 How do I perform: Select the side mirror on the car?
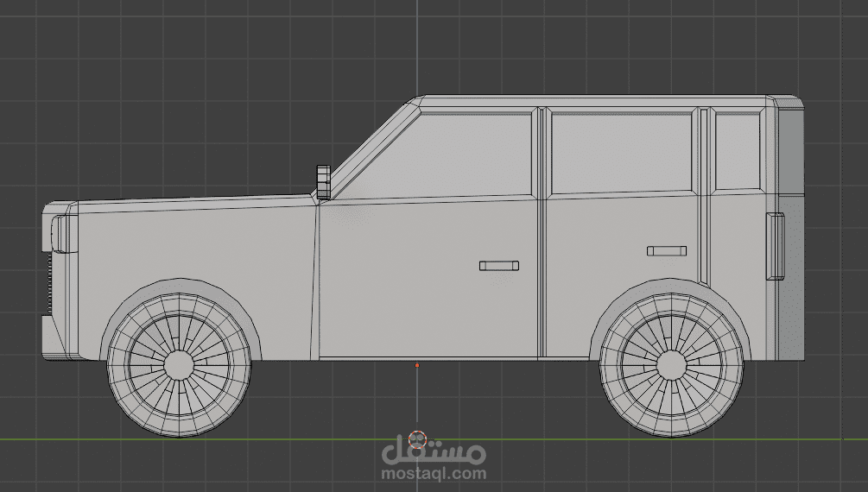click(x=324, y=182)
